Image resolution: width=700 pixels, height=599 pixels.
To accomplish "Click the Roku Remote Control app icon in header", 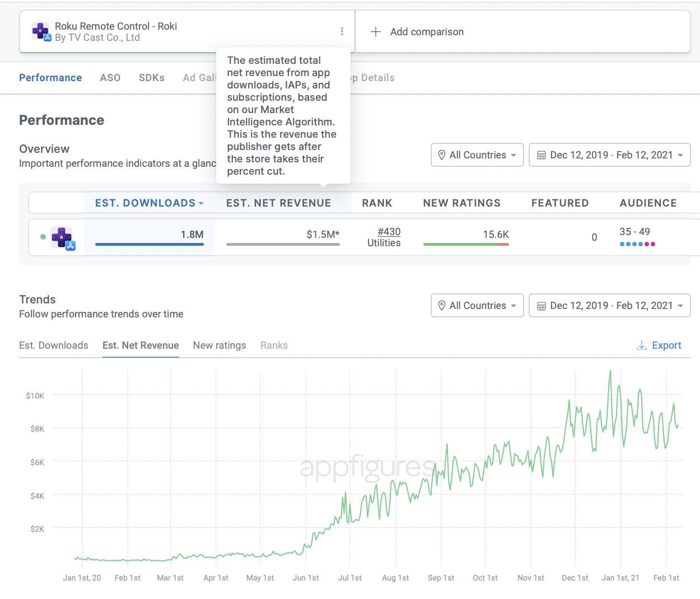I will point(41,31).
